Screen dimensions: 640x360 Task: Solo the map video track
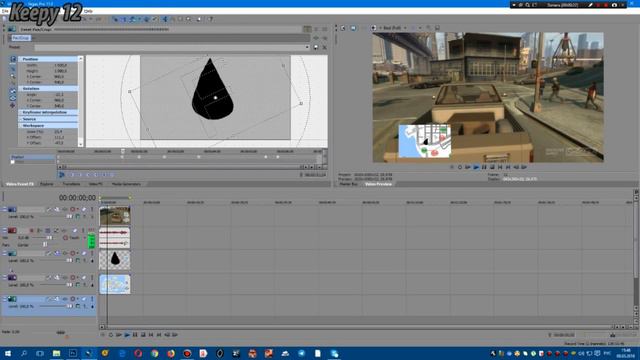point(92,278)
